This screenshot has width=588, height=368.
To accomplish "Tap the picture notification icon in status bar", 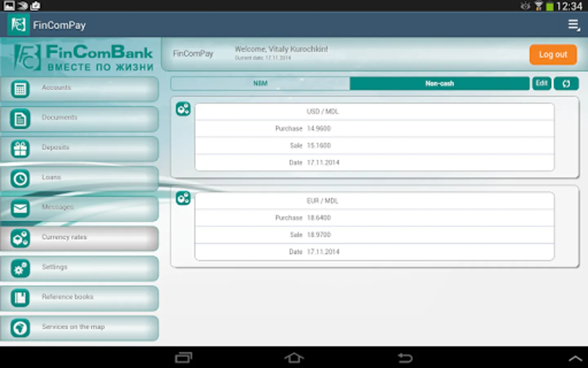I will [9, 6].
